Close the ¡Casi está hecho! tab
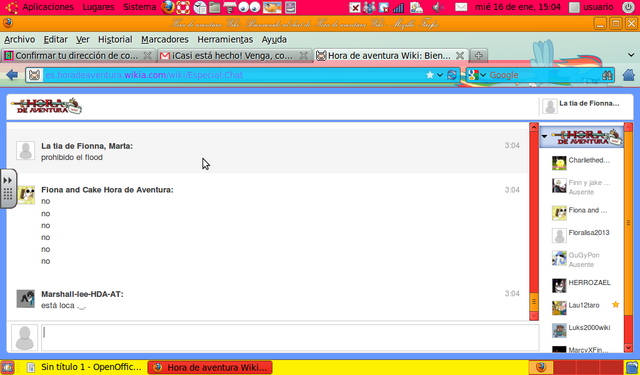The width and height of the screenshot is (640, 375). tap(303, 55)
